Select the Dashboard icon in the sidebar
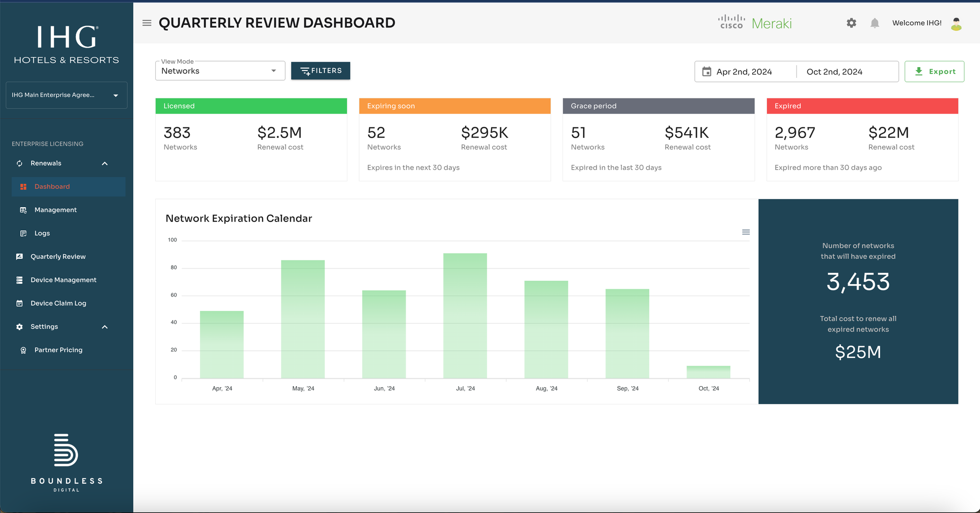Viewport: 980px width, 513px height. [x=23, y=187]
